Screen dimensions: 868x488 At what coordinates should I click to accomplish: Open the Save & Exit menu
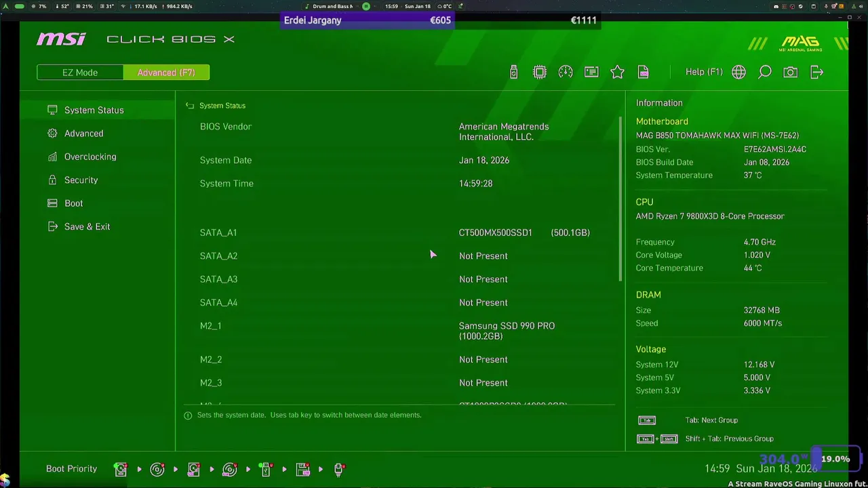tap(98, 226)
